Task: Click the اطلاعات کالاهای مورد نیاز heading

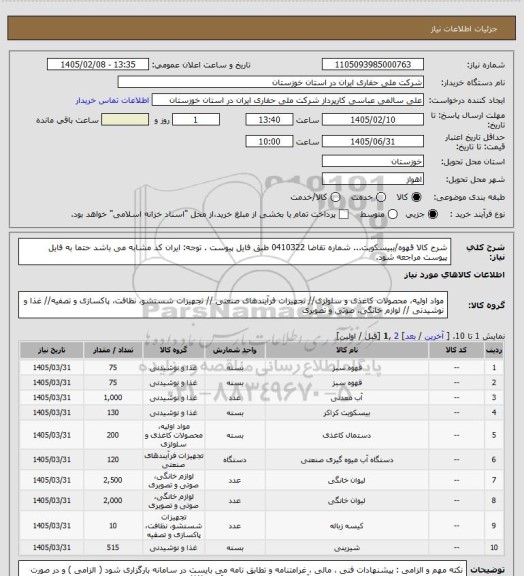Action: (454, 275)
